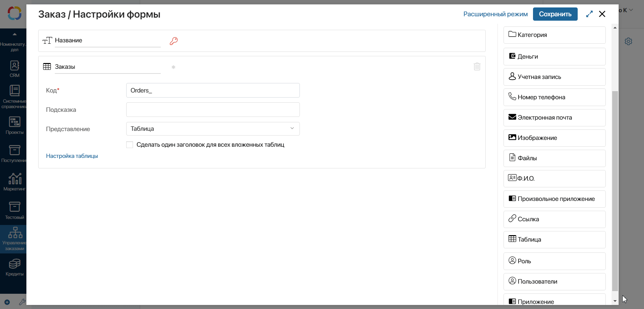This screenshot has width=644, height=309.
Task: Add Роль field type
Action: 554,261
